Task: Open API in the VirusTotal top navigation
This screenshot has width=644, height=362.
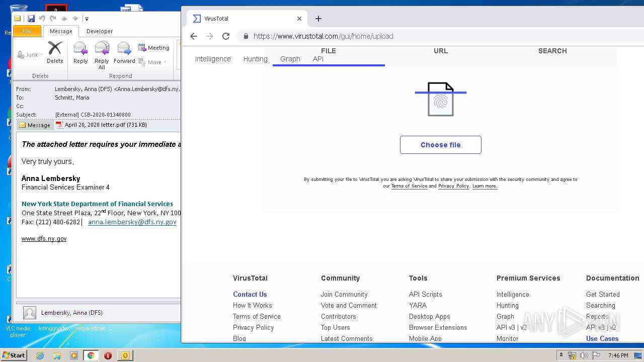Action: [x=318, y=59]
